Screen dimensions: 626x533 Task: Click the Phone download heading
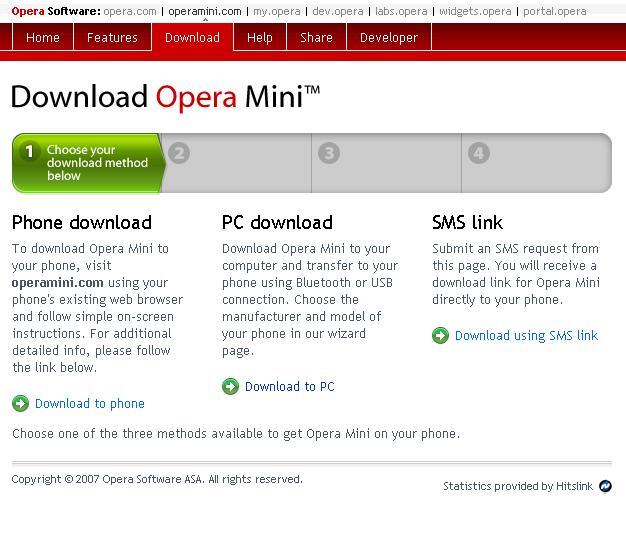[82, 222]
